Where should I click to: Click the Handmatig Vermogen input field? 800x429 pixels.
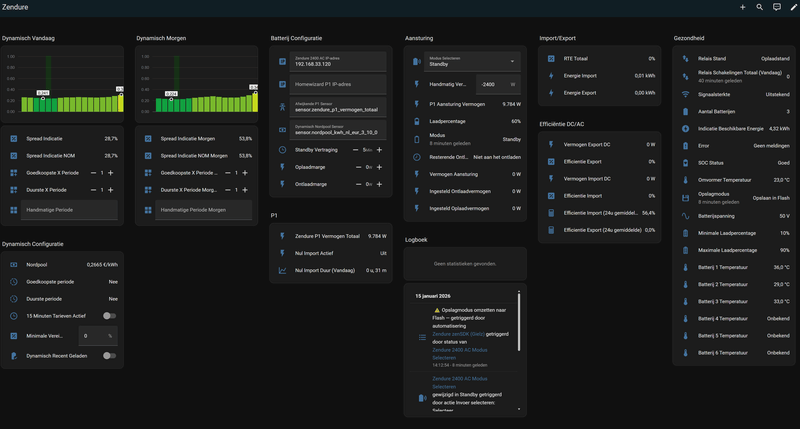pos(494,85)
